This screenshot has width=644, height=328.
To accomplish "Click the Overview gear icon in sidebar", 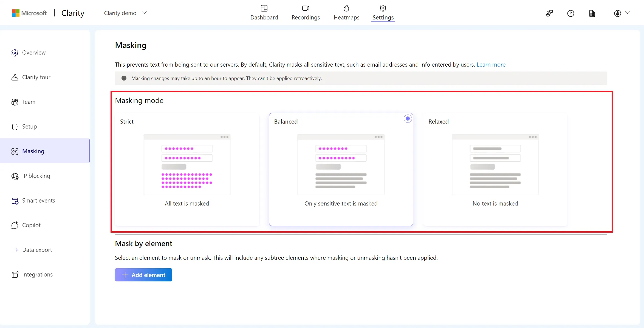I will click(15, 53).
